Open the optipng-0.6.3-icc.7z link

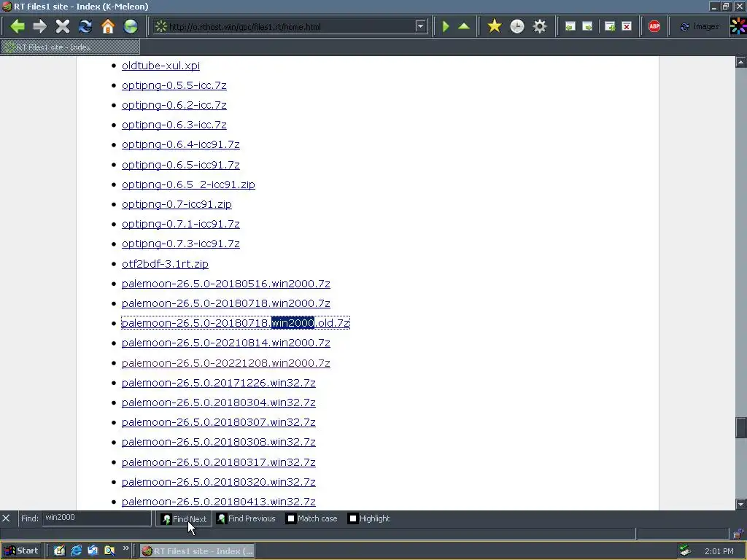[x=174, y=125]
